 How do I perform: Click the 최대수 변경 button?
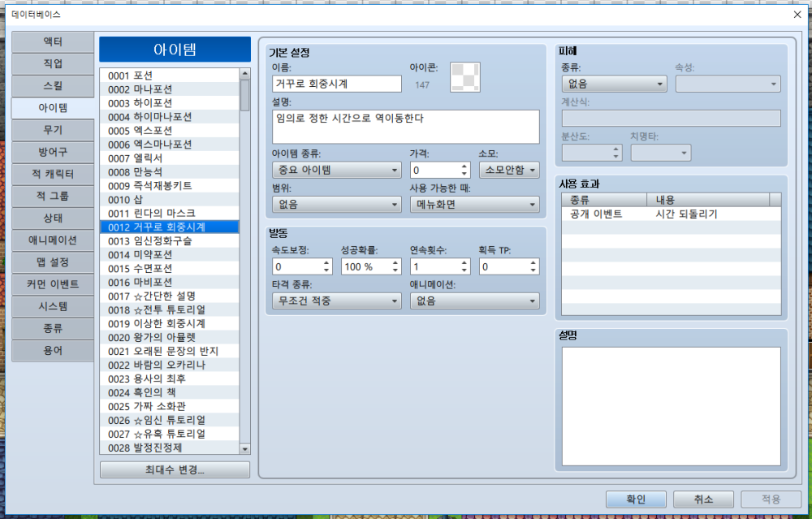[x=174, y=469]
